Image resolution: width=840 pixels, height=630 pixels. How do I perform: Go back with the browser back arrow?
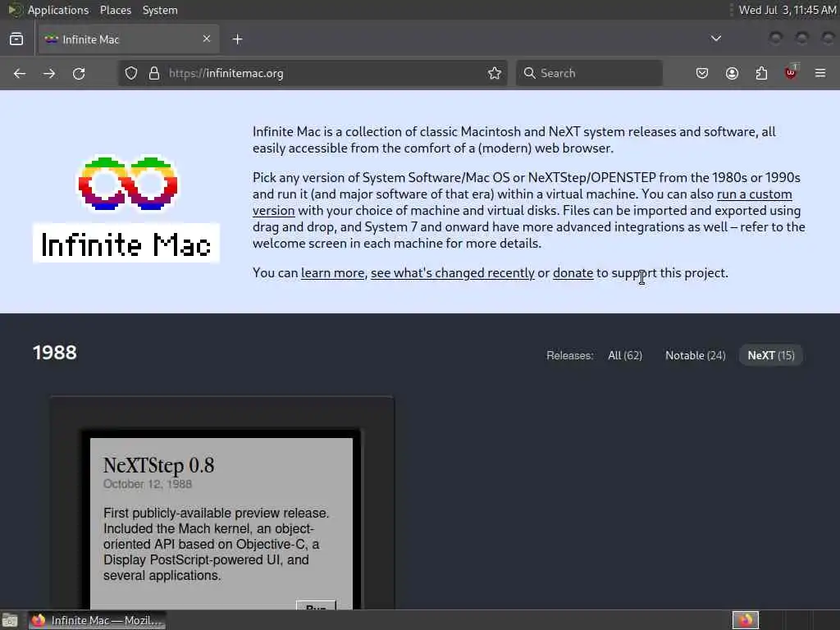coord(20,73)
